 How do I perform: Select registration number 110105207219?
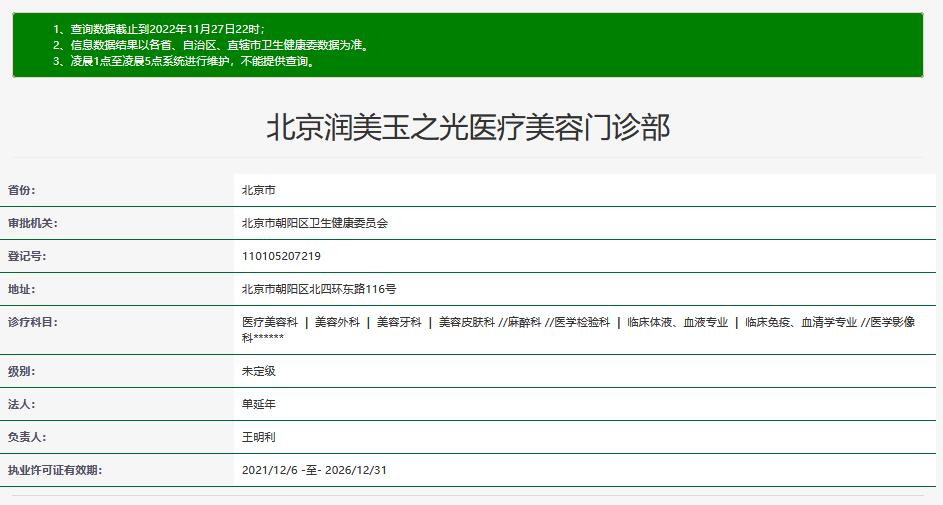281,256
